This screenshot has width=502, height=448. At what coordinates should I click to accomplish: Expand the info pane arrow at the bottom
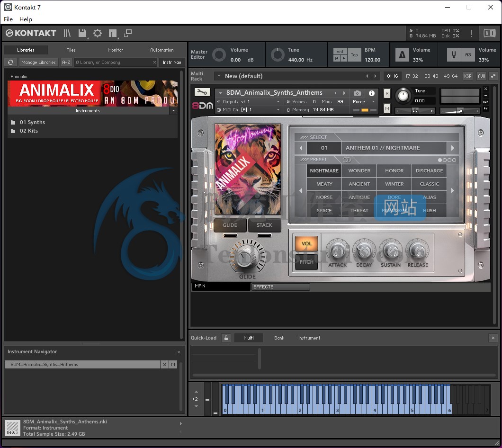point(180,424)
